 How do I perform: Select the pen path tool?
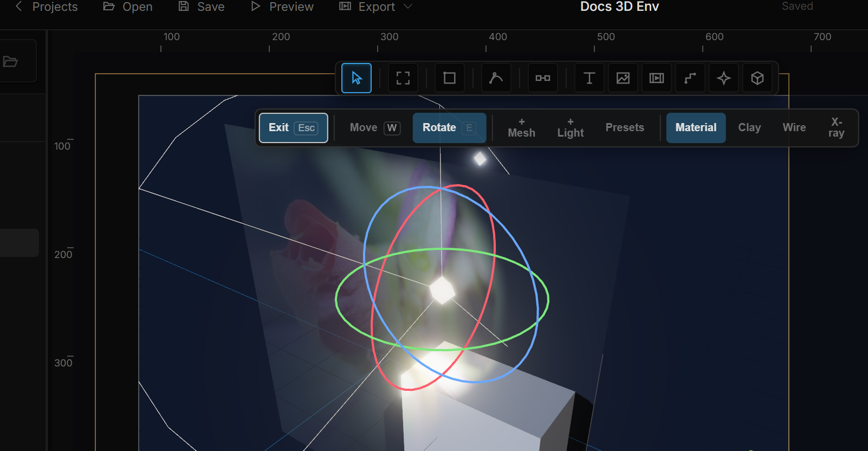(496, 78)
